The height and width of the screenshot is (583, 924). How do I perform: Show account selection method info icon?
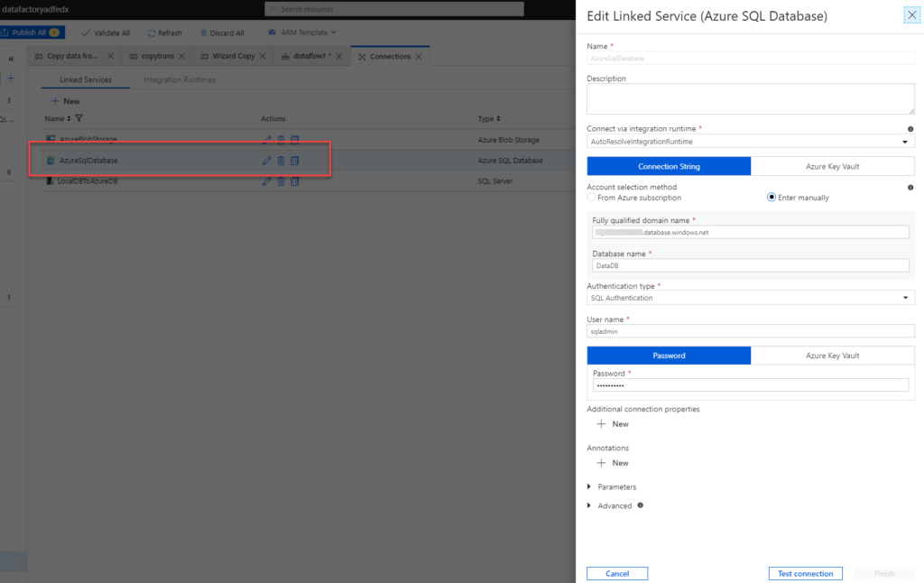click(910, 188)
